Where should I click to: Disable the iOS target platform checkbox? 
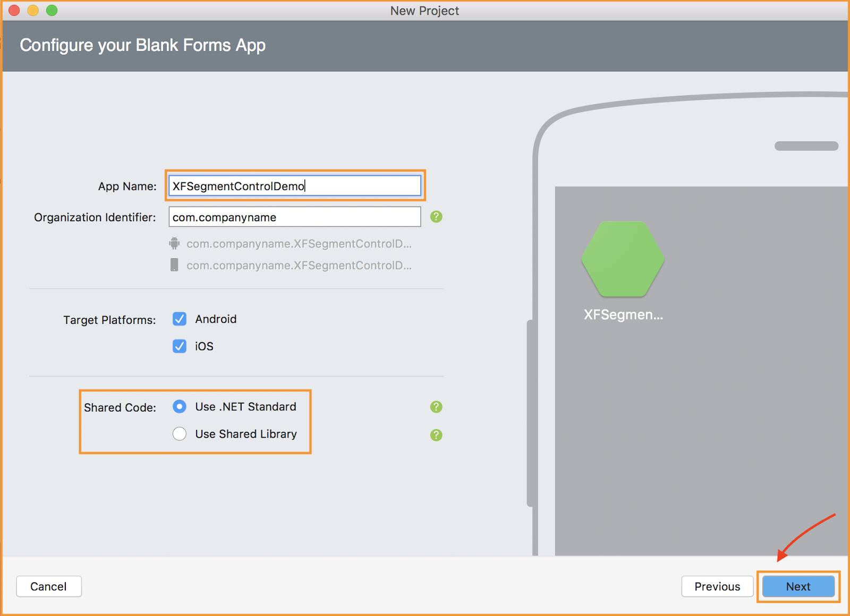(x=180, y=346)
